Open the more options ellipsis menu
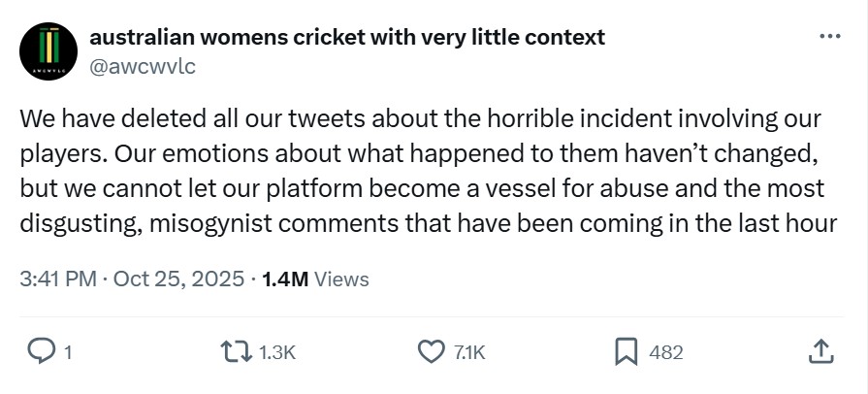Image resolution: width=868 pixels, height=394 pixels. (x=830, y=37)
